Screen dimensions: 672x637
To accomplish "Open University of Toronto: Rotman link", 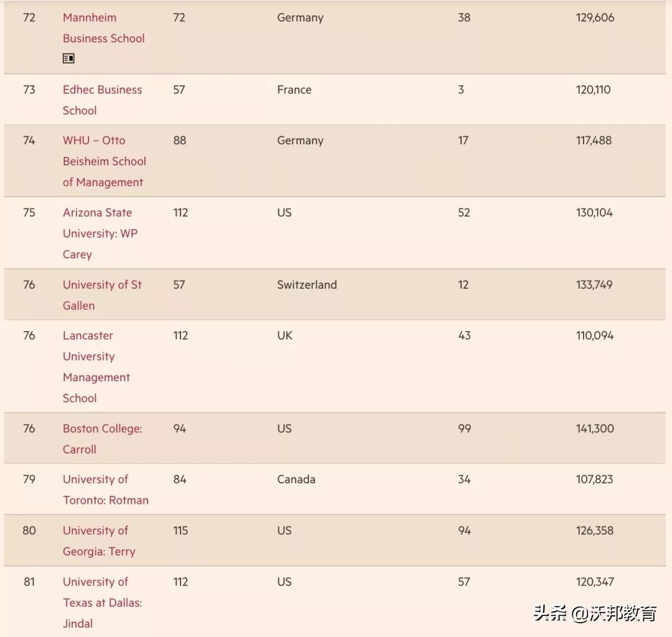I will coord(105,490).
